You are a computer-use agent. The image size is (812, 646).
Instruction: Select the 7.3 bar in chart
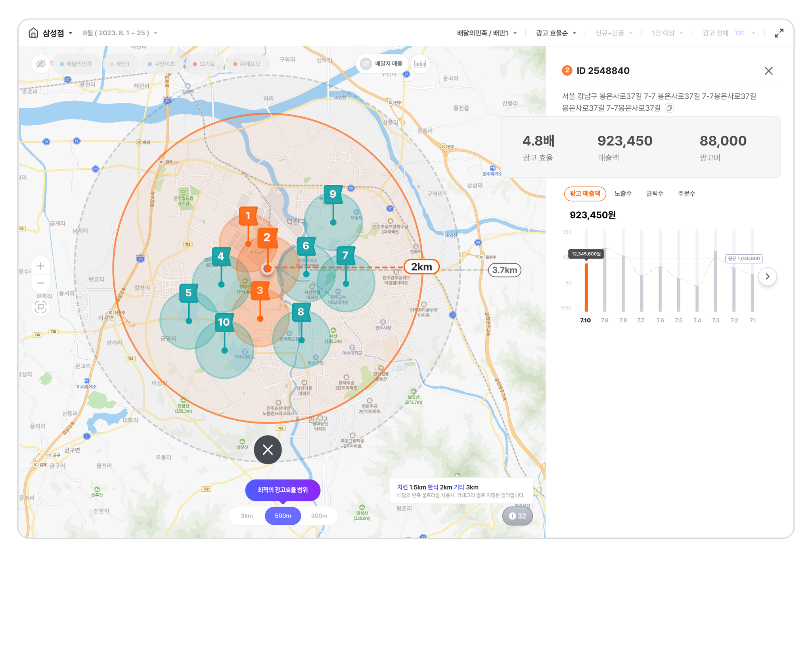pos(715,281)
